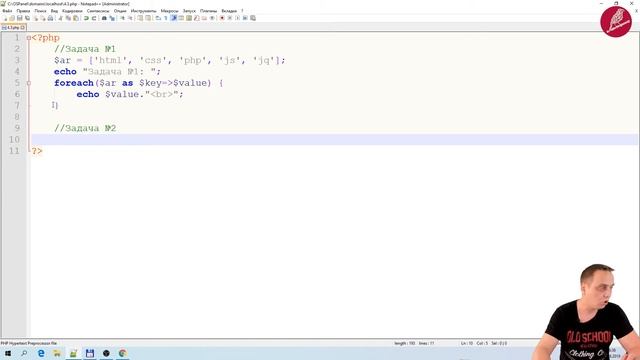This screenshot has height=360, width=640.
Task: Open Find with the binoculars icon
Action: pos(104,18)
